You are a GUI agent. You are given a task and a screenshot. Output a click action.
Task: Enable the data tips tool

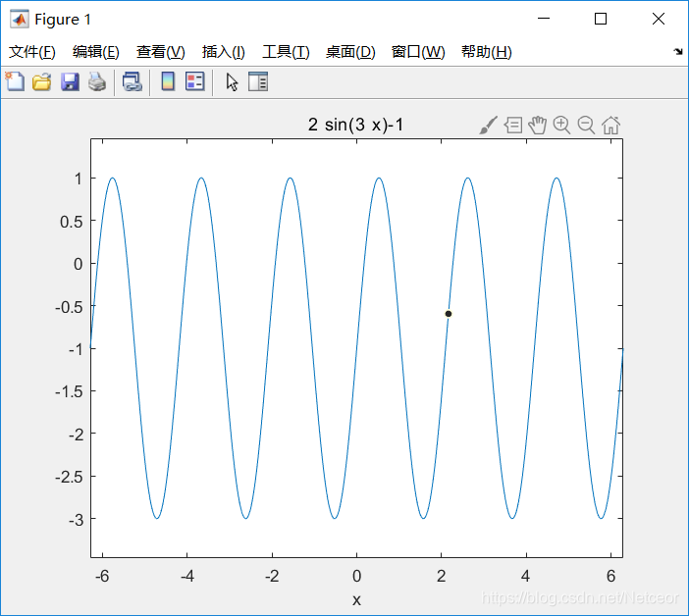(x=513, y=126)
